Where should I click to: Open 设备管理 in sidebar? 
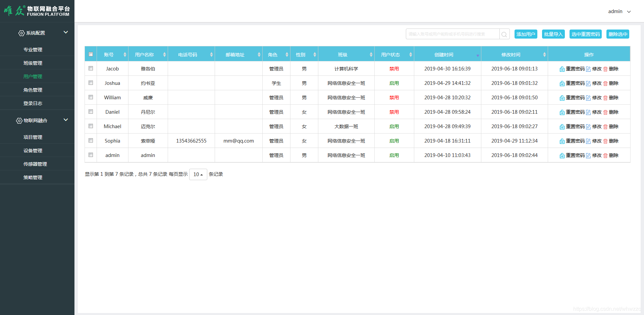(33, 151)
